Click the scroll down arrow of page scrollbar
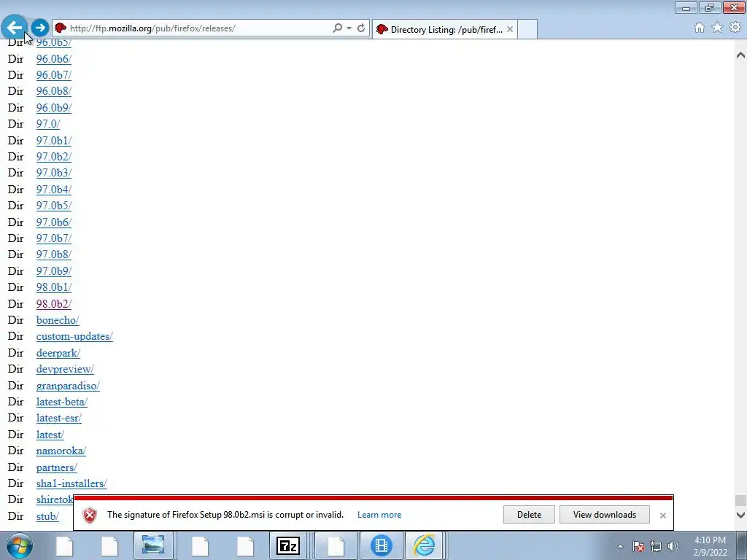The image size is (747, 560). 740,515
